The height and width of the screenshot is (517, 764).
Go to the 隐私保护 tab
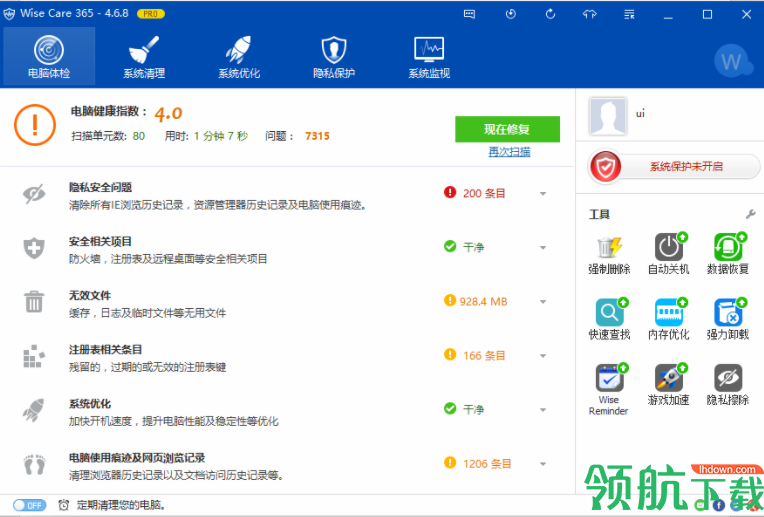(x=334, y=57)
